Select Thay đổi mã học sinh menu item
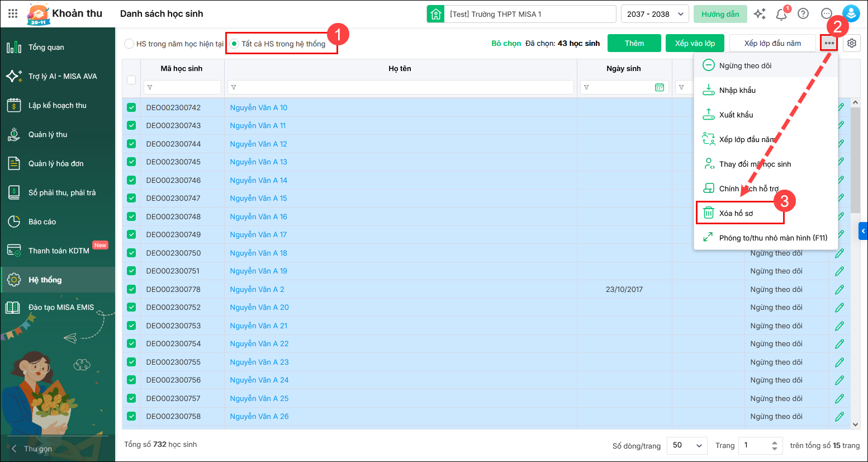 coord(766,164)
